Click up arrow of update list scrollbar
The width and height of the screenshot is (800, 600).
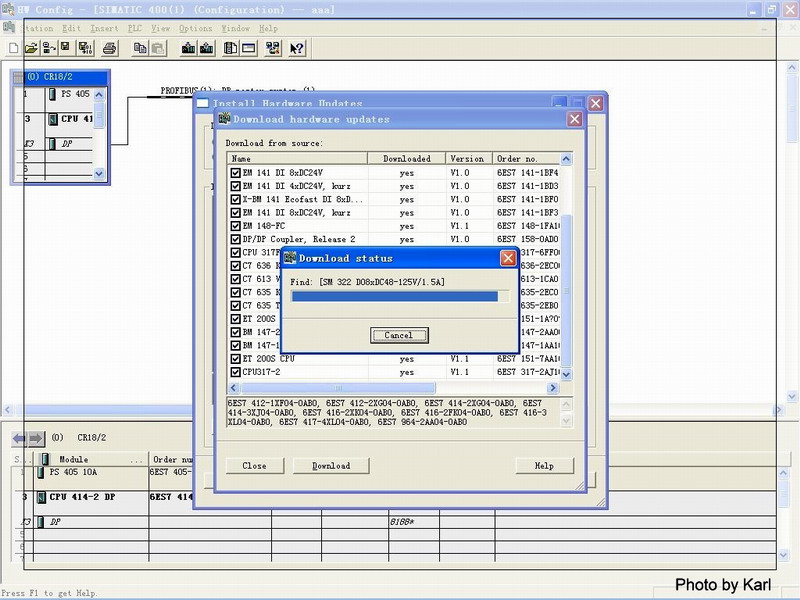tap(566, 159)
